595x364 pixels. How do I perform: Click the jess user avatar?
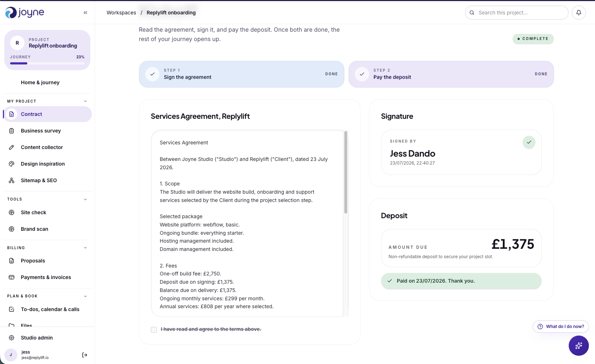click(11, 355)
